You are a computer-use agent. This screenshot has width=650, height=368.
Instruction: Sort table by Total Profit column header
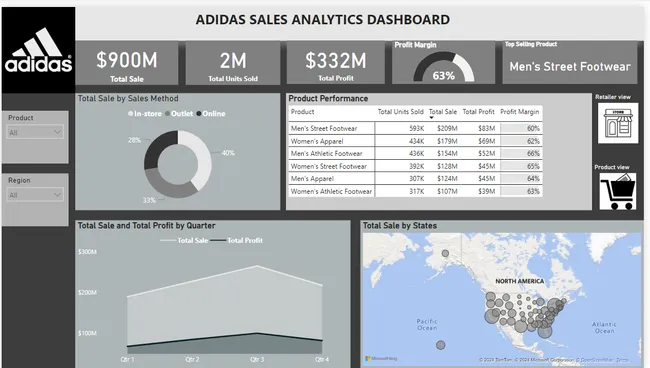click(478, 112)
